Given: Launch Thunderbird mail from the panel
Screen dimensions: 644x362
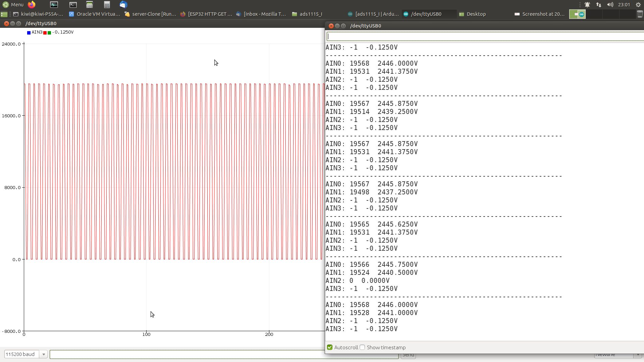Looking at the screenshot, I should pos(123,5).
